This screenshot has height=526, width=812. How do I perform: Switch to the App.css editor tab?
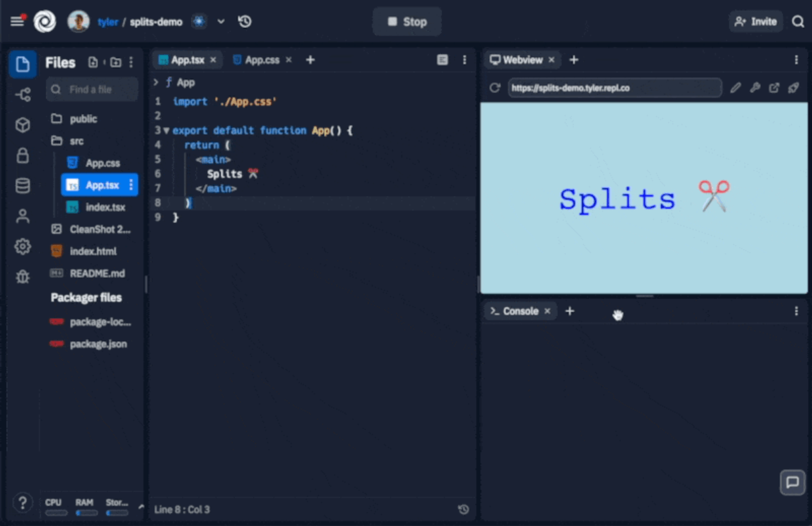tap(262, 60)
